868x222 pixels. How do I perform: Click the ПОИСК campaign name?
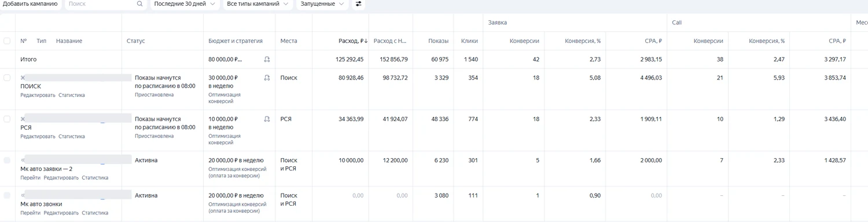click(x=31, y=86)
